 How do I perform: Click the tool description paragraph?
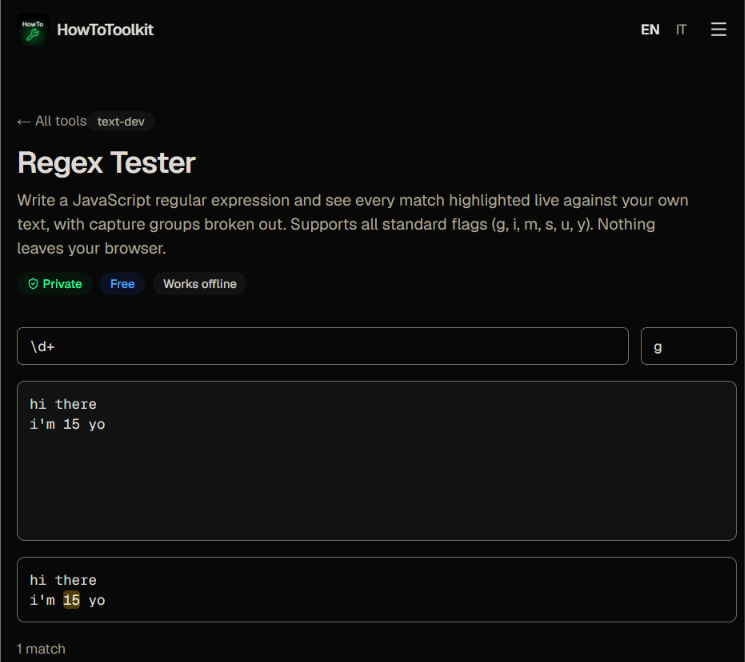tap(353, 224)
